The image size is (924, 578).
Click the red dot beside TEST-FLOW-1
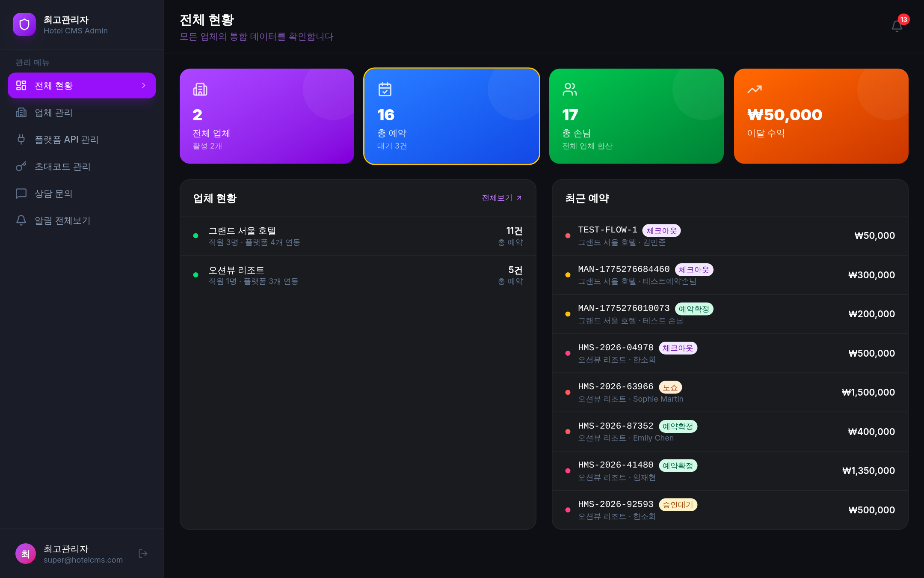(x=568, y=235)
